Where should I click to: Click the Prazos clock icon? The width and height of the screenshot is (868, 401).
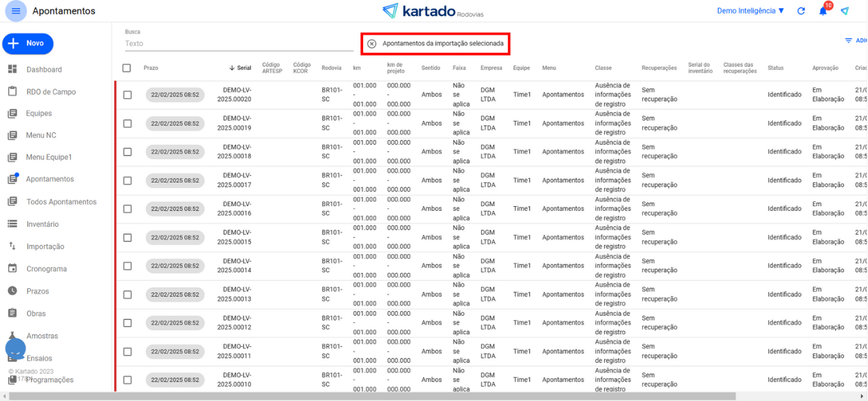pyautogui.click(x=12, y=291)
